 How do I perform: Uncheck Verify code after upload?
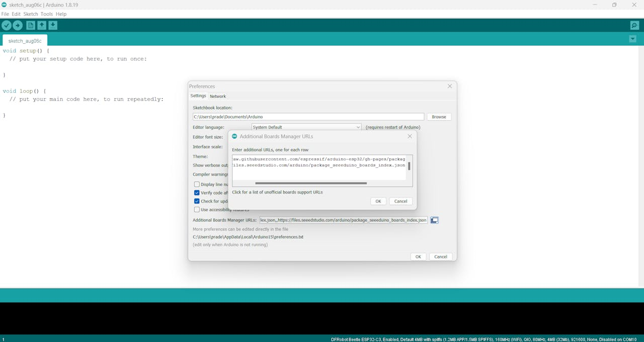[197, 193]
